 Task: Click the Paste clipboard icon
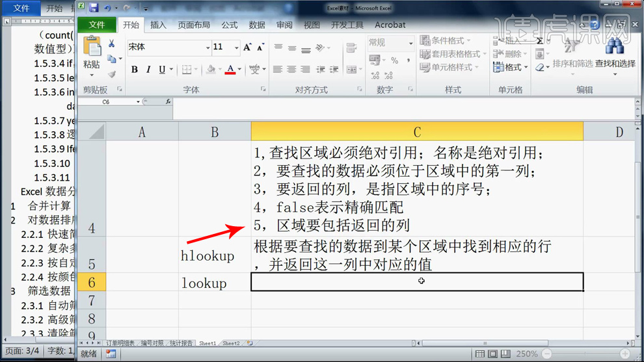coord(92,47)
